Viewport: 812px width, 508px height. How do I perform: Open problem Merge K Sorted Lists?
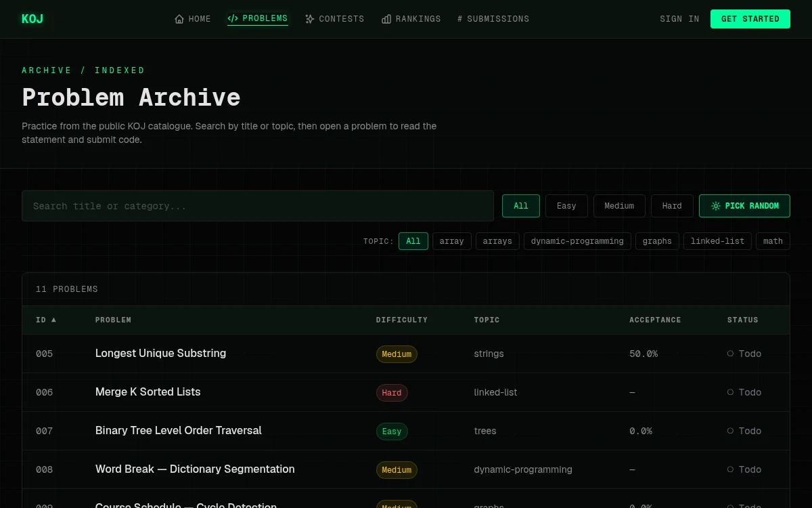coord(148,392)
